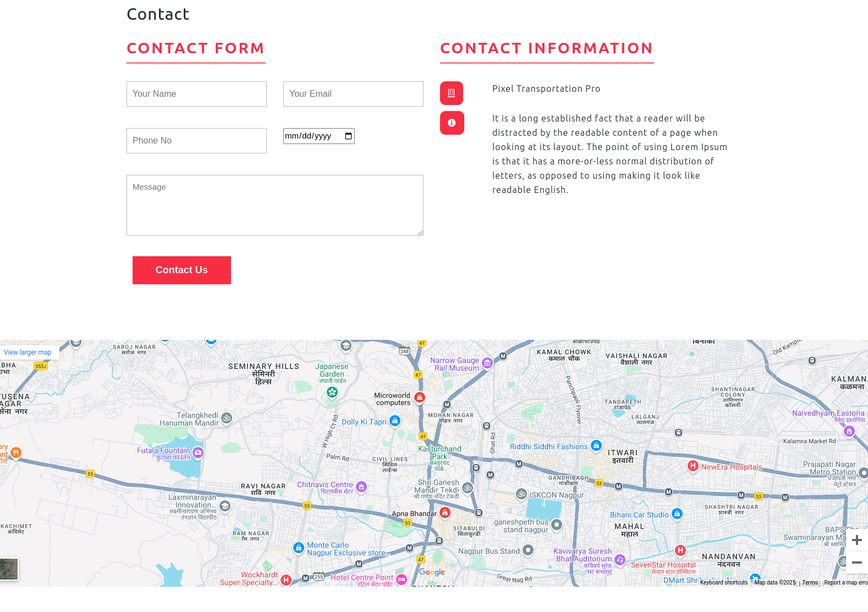Click Telangkhedi Hanuman Mandir temple marker
Image resolution: width=868 pixels, height=612 pixels.
tap(227, 418)
